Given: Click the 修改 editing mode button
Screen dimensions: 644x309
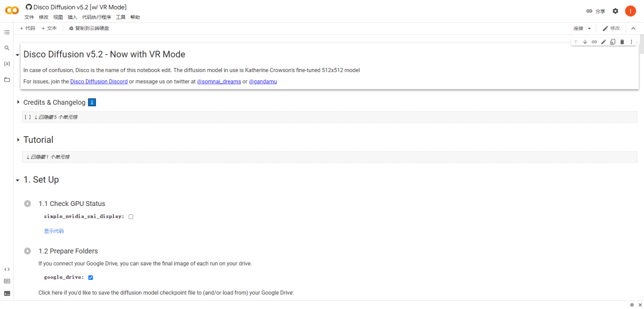Looking at the screenshot, I should pyautogui.click(x=611, y=28).
